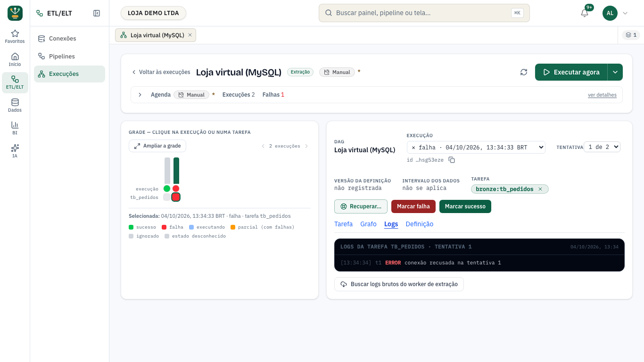The image size is (644, 362).
Task: Fetch raw logs from extraction worker
Action: point(399,284)
